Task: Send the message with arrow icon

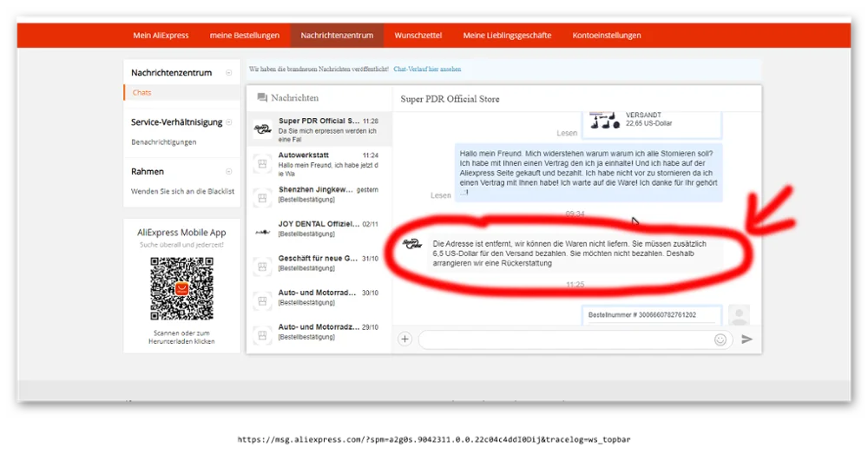Action: (746, 339)
